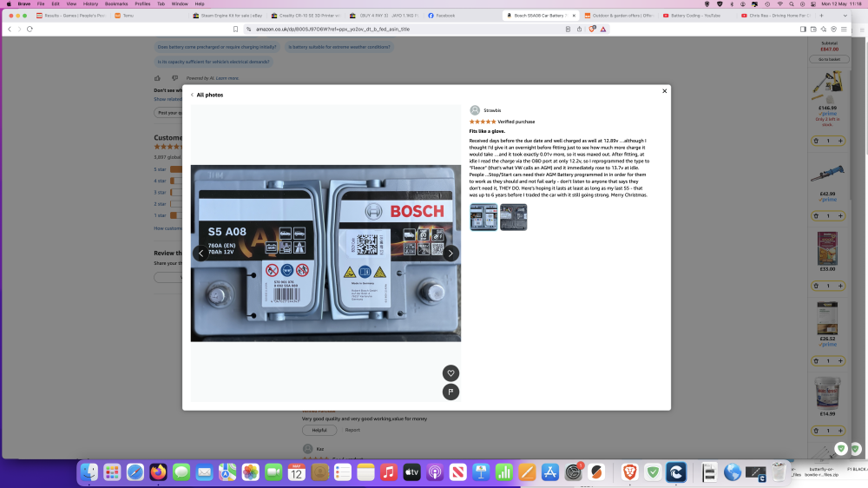868x488 pixels.
Task: Expand the tab search dropdown arrow
Action: [845, 16]
